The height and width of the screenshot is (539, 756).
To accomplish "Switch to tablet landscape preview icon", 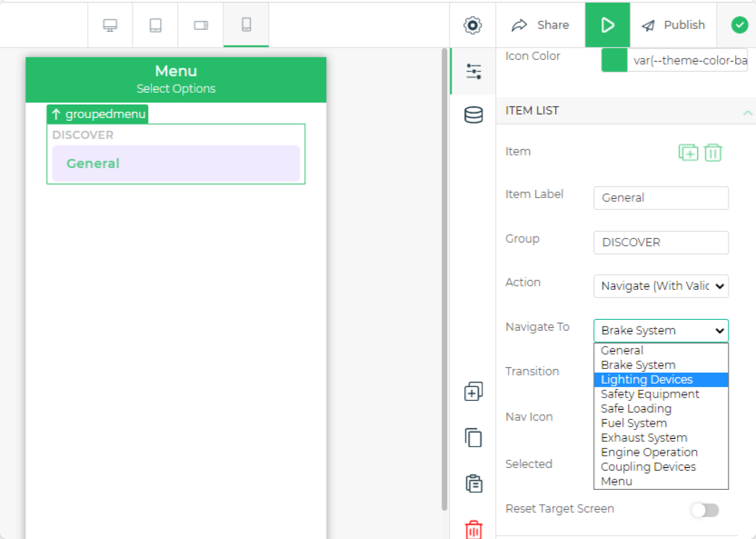I will (201, 25).
